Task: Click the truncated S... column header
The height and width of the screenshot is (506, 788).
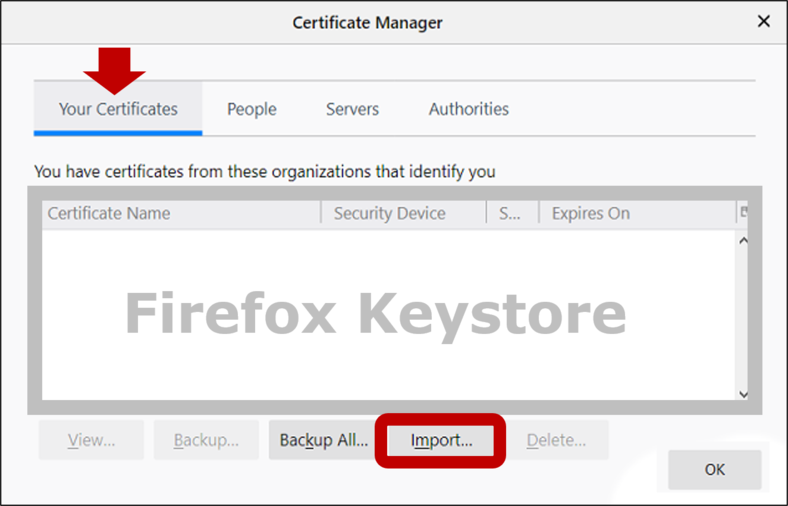Action: pos(512,213)
